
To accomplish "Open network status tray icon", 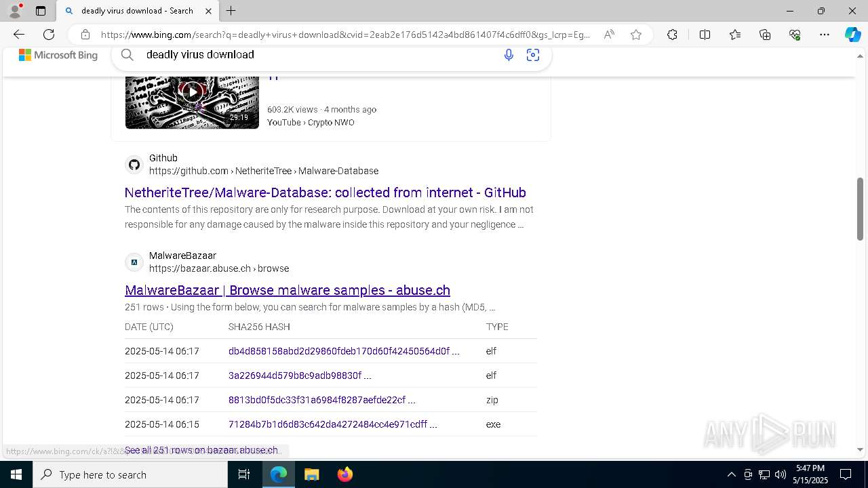I will [x=764, y=474].
